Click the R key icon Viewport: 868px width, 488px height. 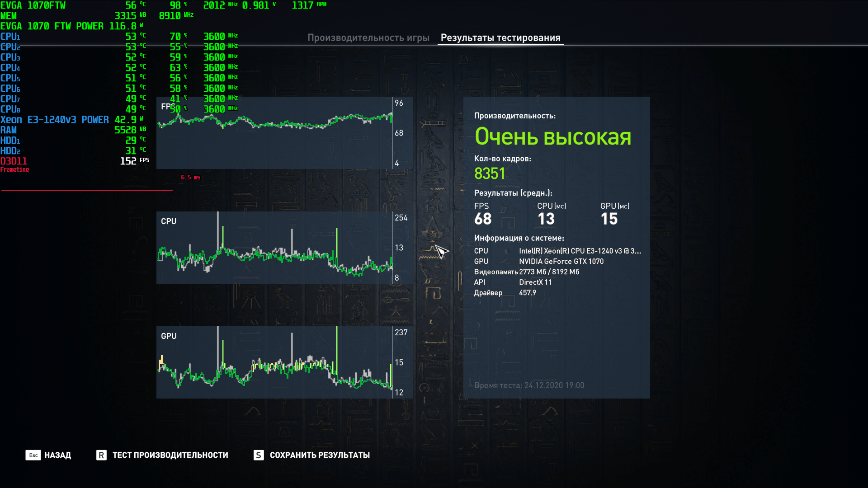click(101, 455)
